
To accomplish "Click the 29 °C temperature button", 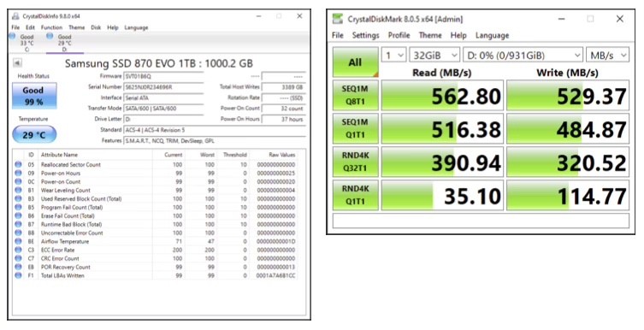I will (33, 134).
